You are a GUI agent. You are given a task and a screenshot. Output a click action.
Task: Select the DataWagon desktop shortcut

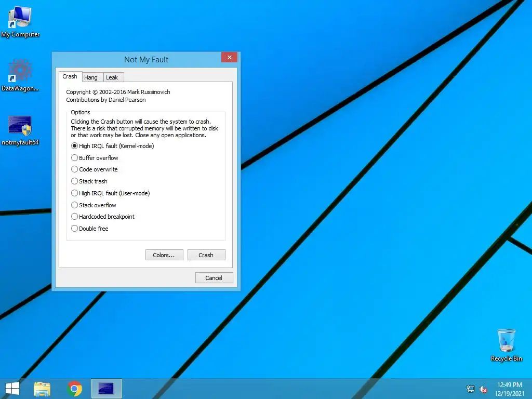[20, 75]
